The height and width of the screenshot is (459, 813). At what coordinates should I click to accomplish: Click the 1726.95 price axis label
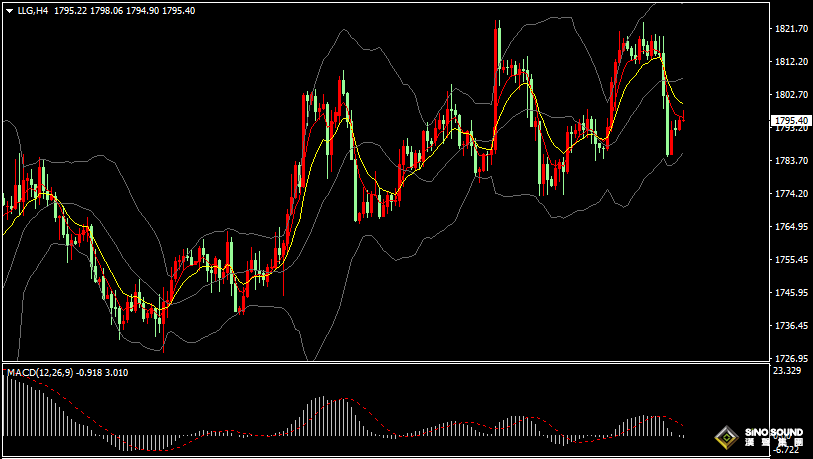(x=792, y=358)
